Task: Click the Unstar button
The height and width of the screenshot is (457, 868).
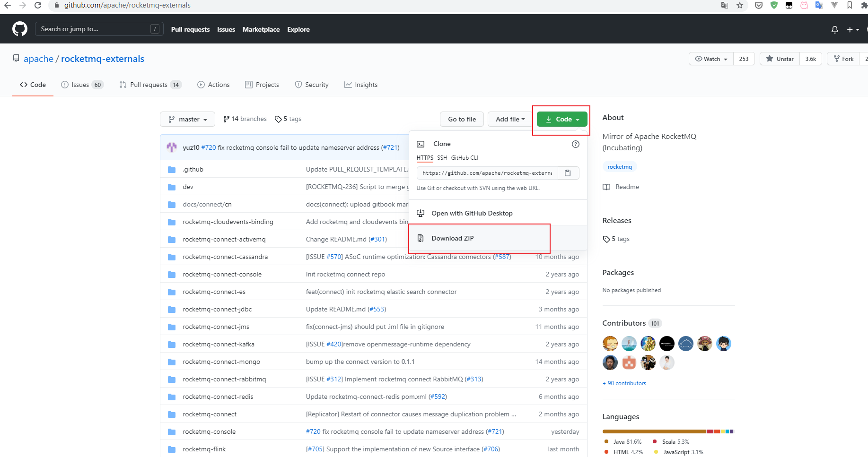Action: pos(780,59)
